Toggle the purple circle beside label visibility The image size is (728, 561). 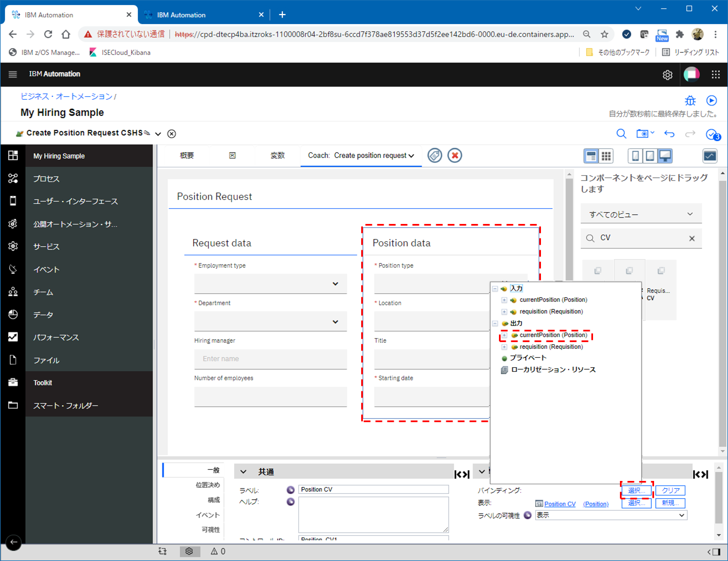coord(528,515)
